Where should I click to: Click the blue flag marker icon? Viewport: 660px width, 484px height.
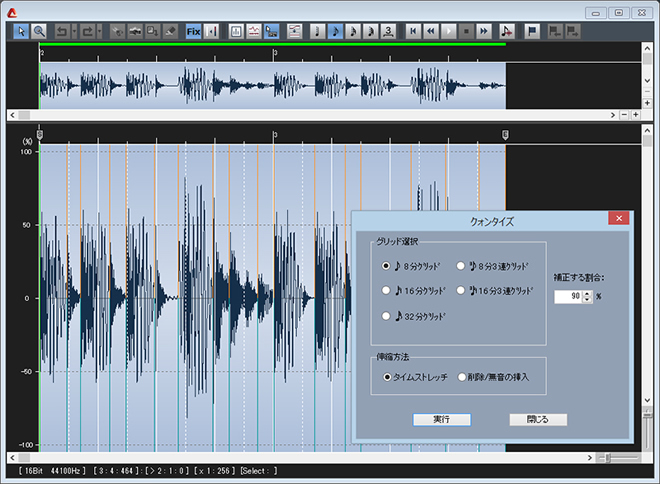[532, 31]
